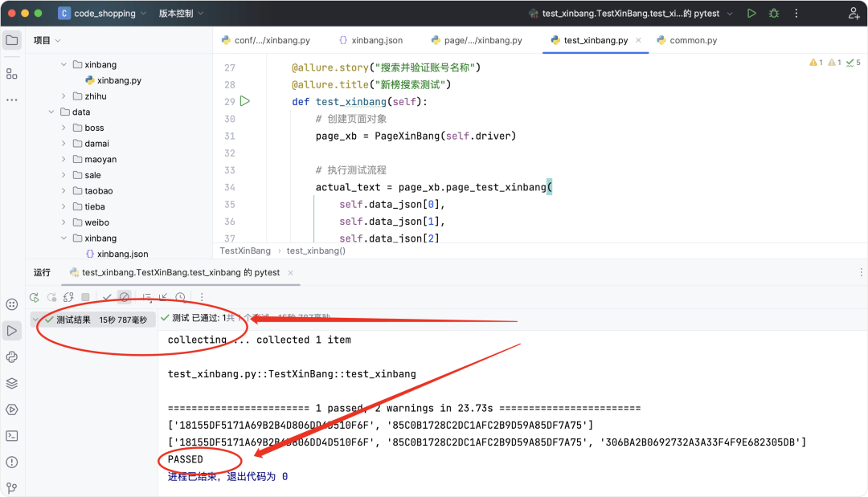Image resolution: width=868 pixels, height=497 pixels.
Task: Open Run toolbar more options
Action: coord(202,297)
